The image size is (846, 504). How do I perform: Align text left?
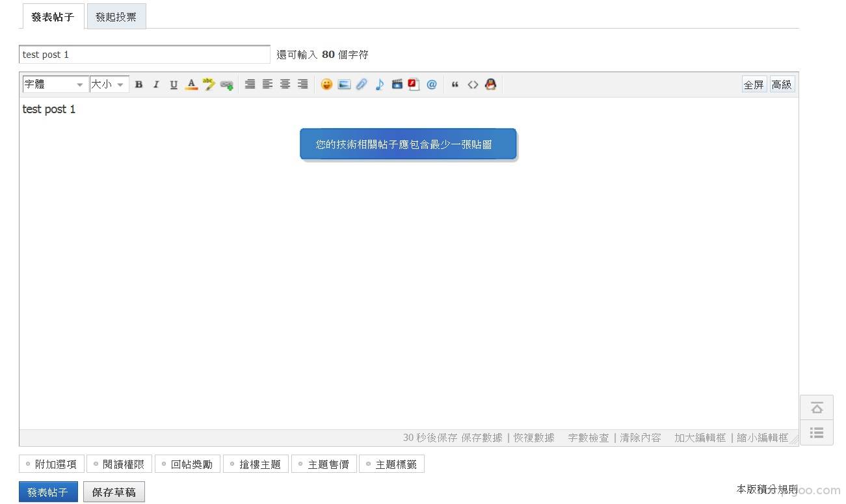pos(267,85)
